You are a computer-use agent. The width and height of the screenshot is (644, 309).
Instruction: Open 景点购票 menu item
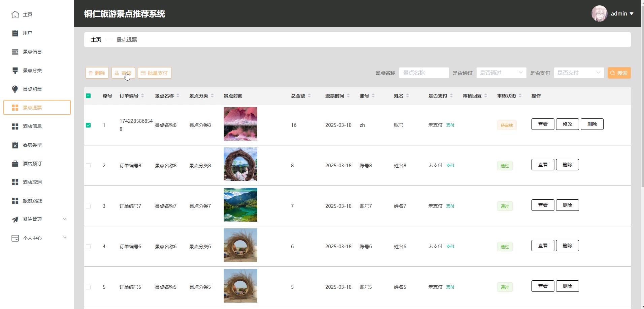[37, 89]
